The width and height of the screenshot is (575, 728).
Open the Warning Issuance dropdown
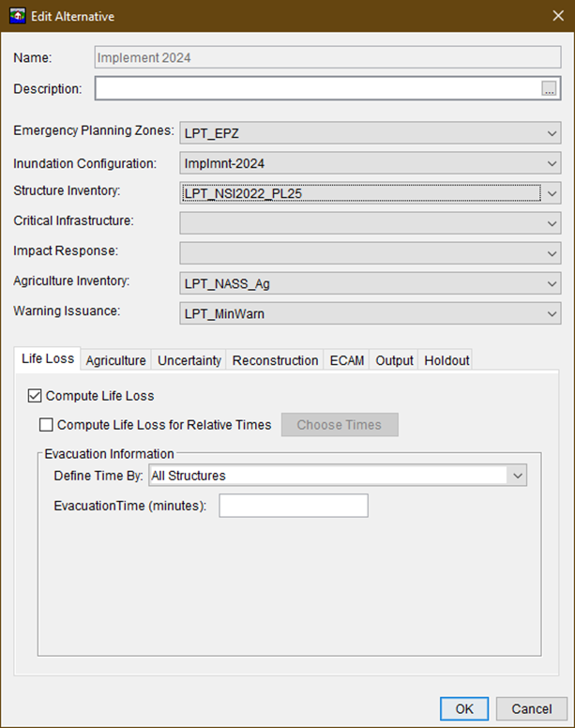[x=371, y=313]
